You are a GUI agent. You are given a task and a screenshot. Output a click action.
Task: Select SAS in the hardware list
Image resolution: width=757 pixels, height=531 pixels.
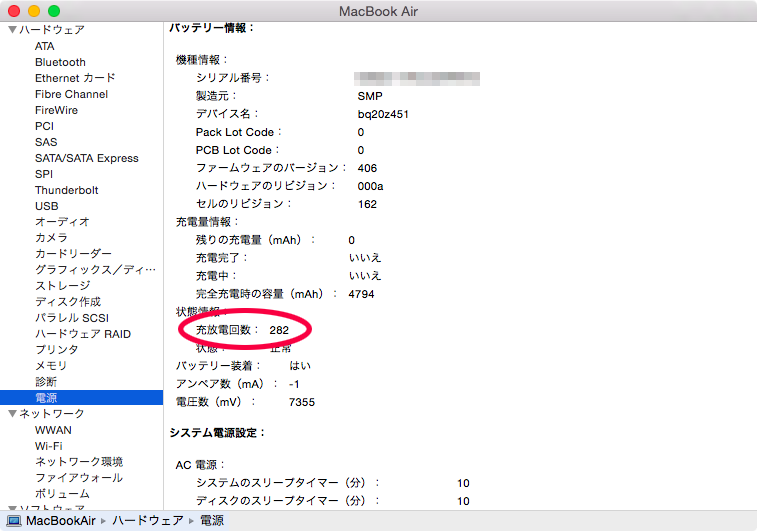46,142
